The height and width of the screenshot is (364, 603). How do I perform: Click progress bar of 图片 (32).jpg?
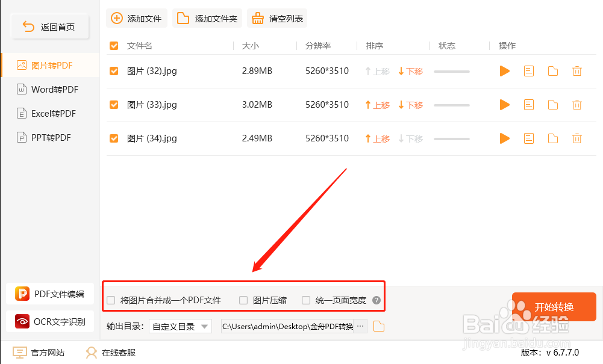point(452,72)
